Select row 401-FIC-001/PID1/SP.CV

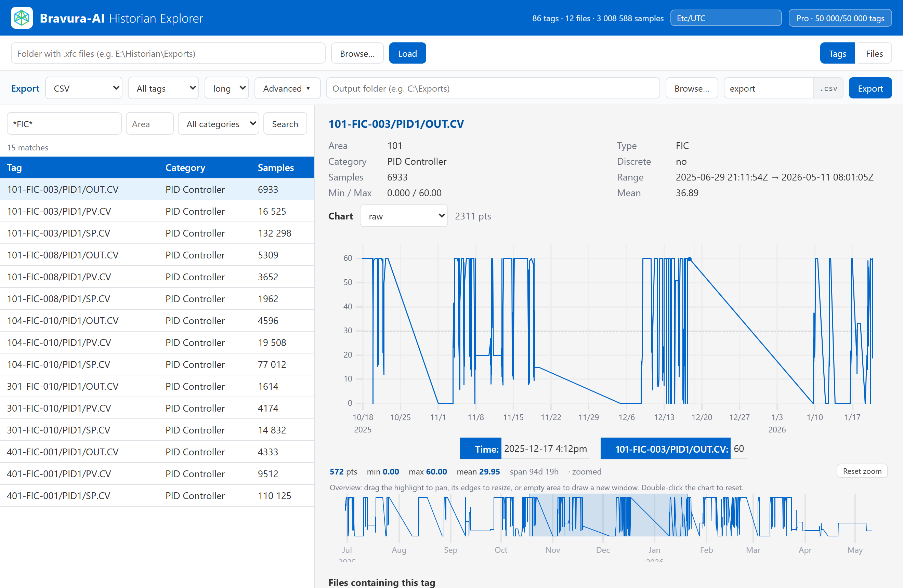point(157,495)
